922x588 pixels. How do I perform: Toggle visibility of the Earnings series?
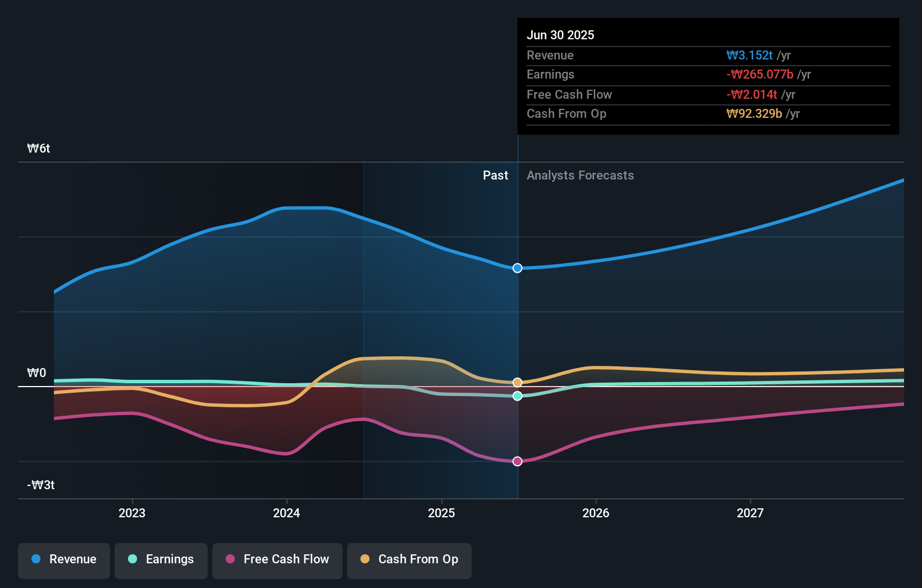click(161, 561)
